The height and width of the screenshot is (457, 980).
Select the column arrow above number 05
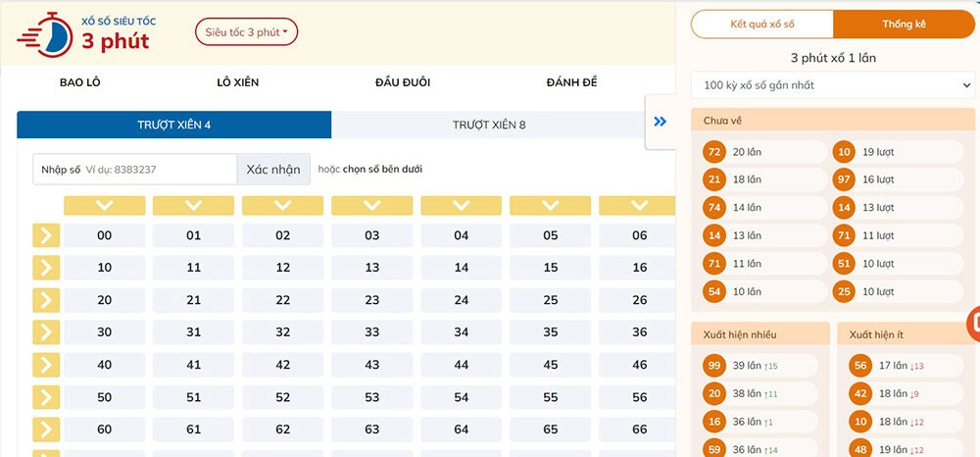coord(550,205)
